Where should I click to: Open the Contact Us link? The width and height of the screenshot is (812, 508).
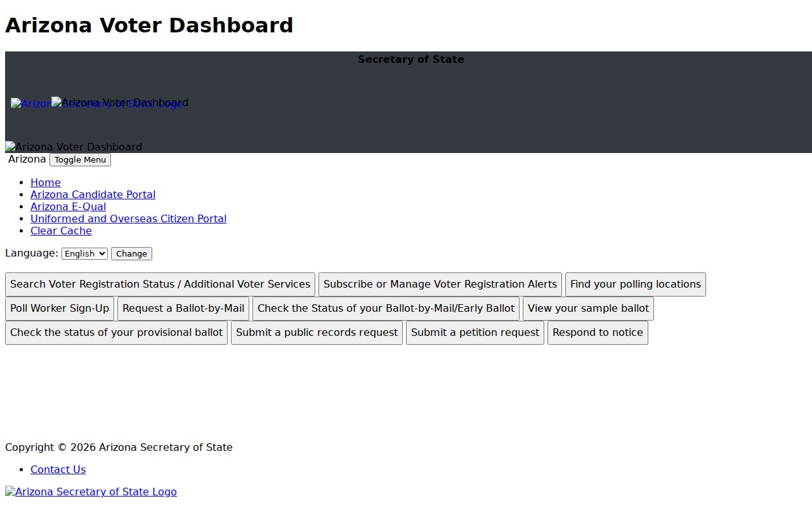[58, 469]
